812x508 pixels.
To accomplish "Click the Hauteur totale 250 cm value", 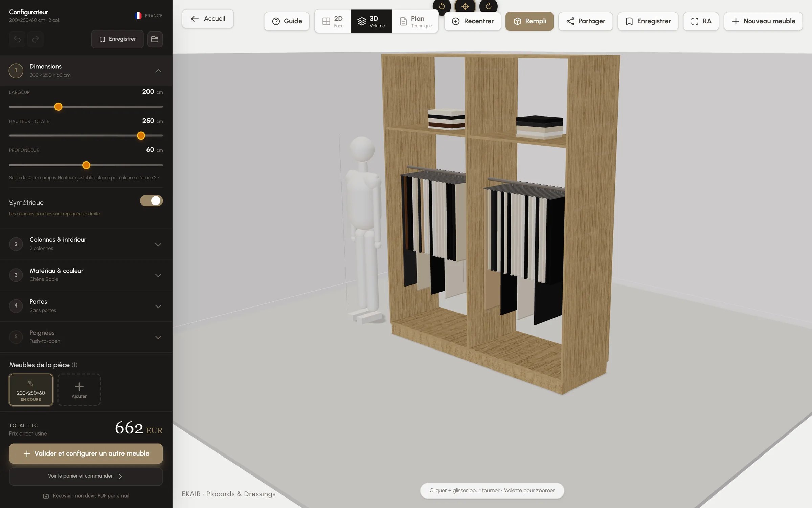I will 152,121.
